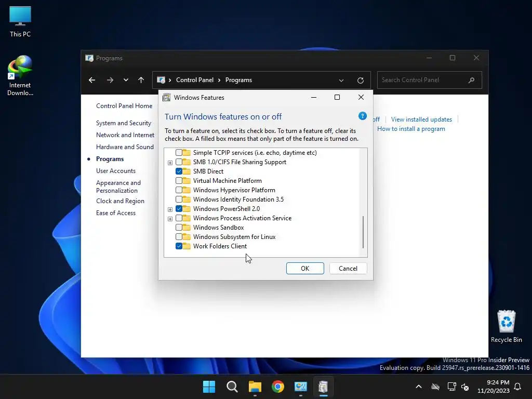Select Programs breadcrumb segment

238,80
